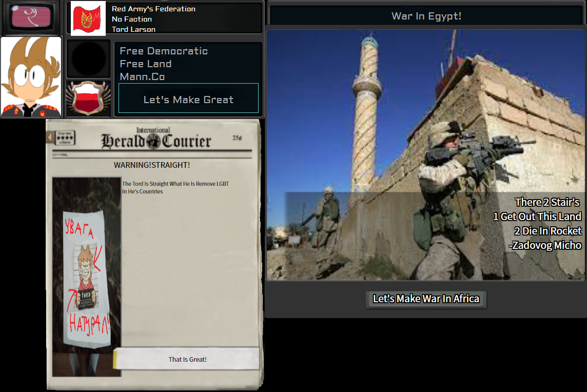Click the Red Army's Federation flag
The width and height of the screenshot is (587, 392).
(88, 18)
